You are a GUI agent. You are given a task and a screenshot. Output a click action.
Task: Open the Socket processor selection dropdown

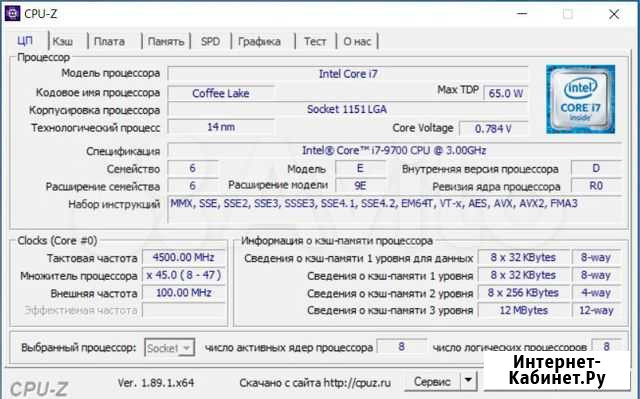169,348
